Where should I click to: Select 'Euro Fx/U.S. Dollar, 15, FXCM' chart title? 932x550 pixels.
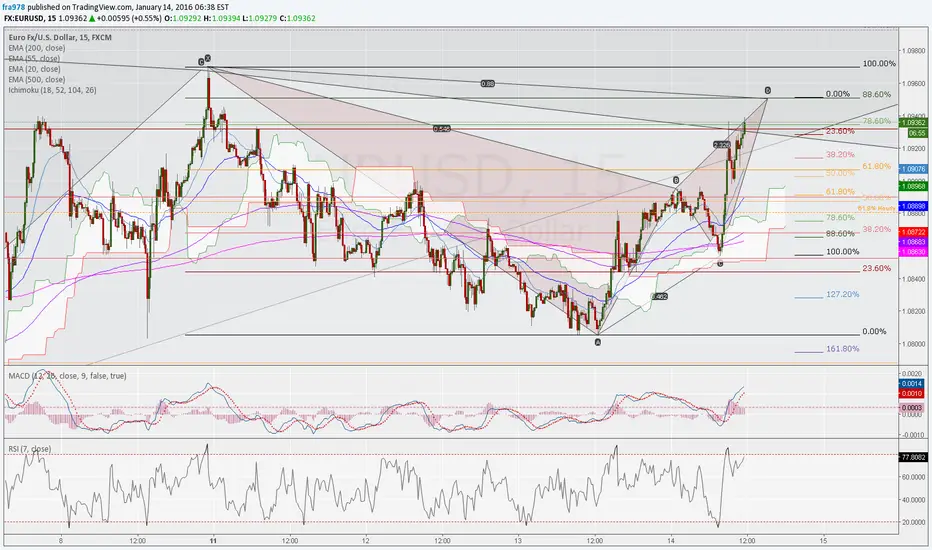[60, 37]
